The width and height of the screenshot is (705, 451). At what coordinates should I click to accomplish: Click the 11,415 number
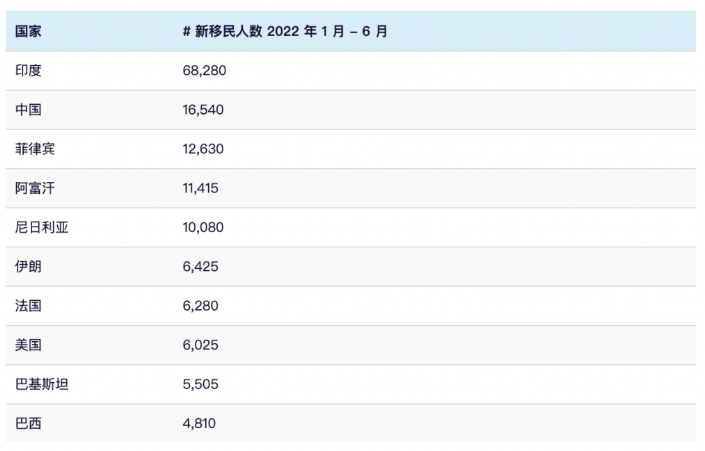[200, 188]
